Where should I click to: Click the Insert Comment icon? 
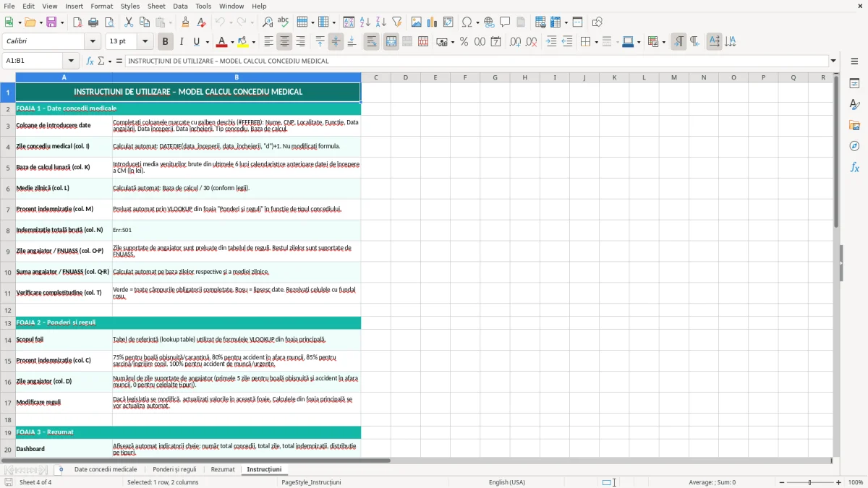point(506,22)
